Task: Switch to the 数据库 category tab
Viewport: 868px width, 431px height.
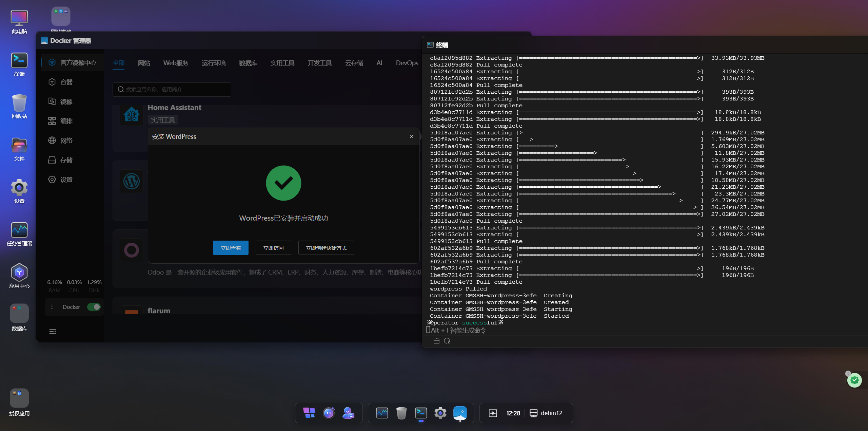Action: click(248, 63)
